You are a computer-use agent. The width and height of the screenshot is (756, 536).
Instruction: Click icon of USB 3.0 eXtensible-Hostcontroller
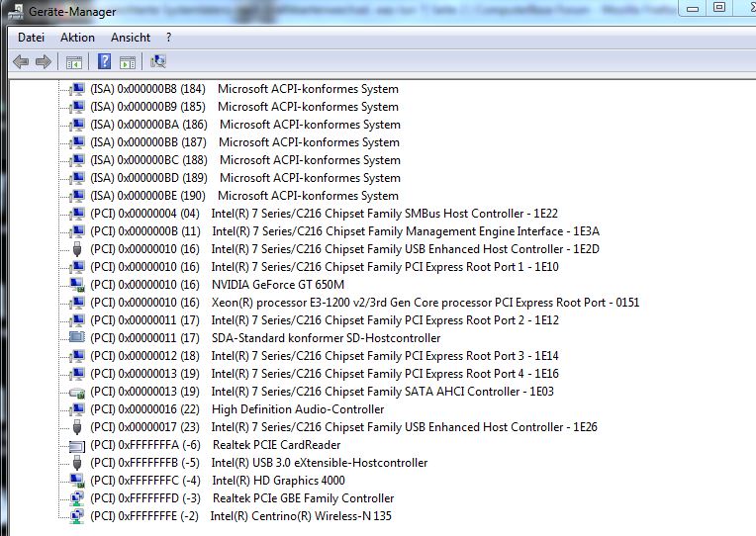click(x=77, y=463)
